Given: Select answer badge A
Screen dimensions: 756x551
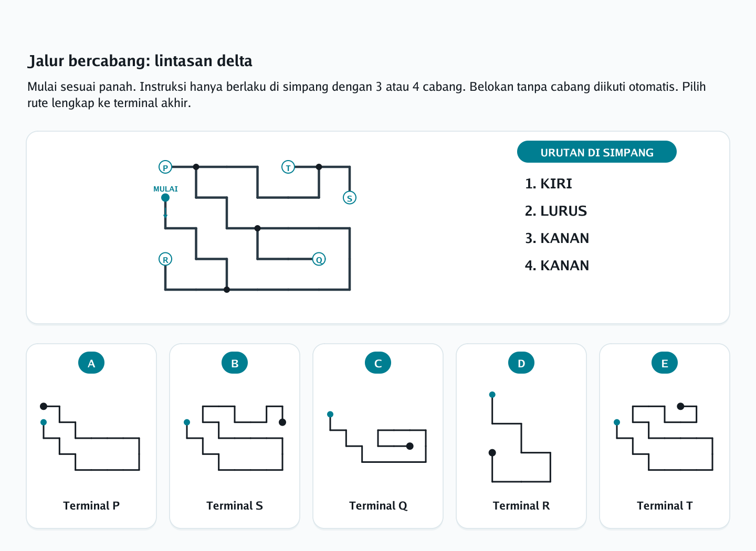Looking at the screenshot, I should click(91, 363).
